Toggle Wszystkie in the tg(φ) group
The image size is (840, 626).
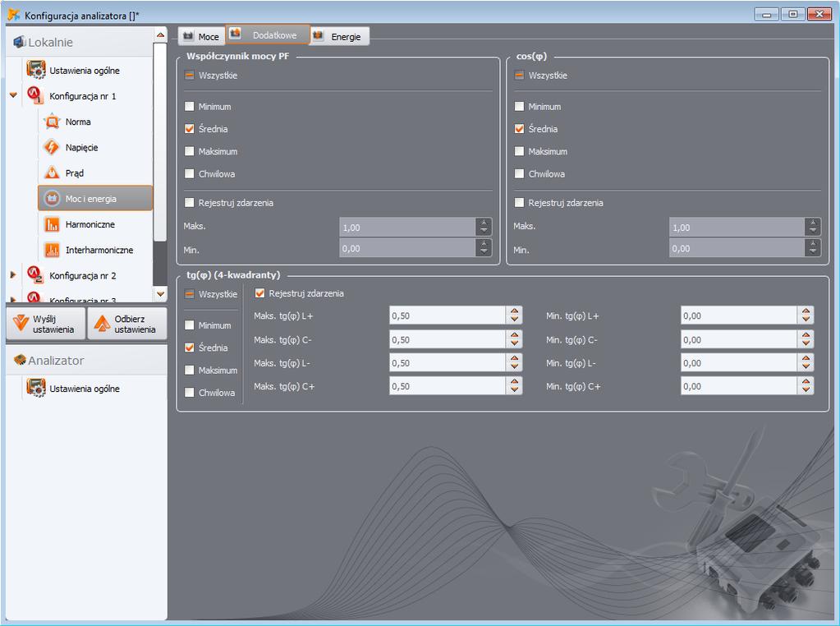point(189,294)
